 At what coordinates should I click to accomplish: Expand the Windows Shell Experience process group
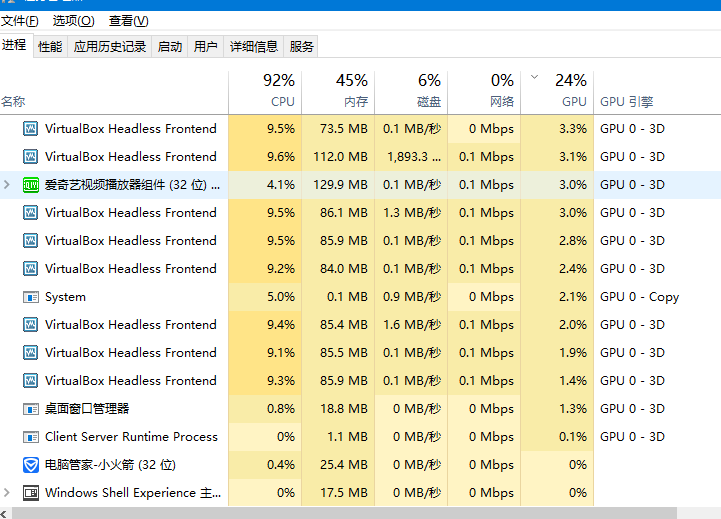click(x=8, y=493)
